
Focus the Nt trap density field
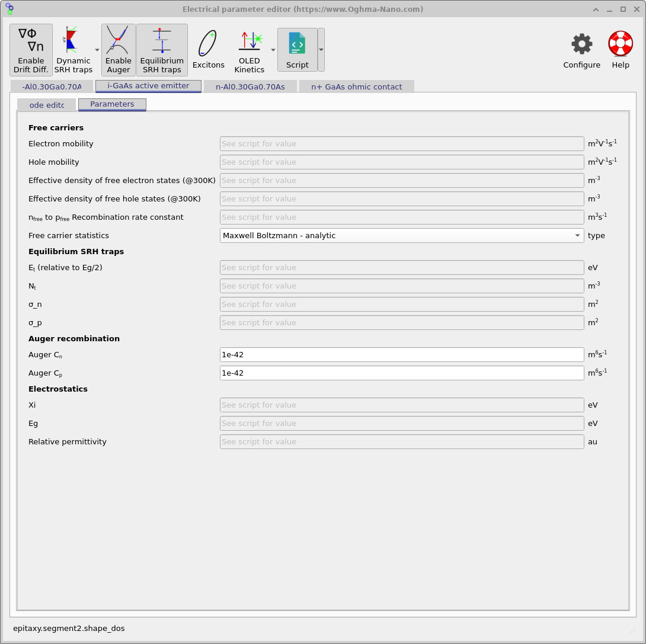pos(402,286)
